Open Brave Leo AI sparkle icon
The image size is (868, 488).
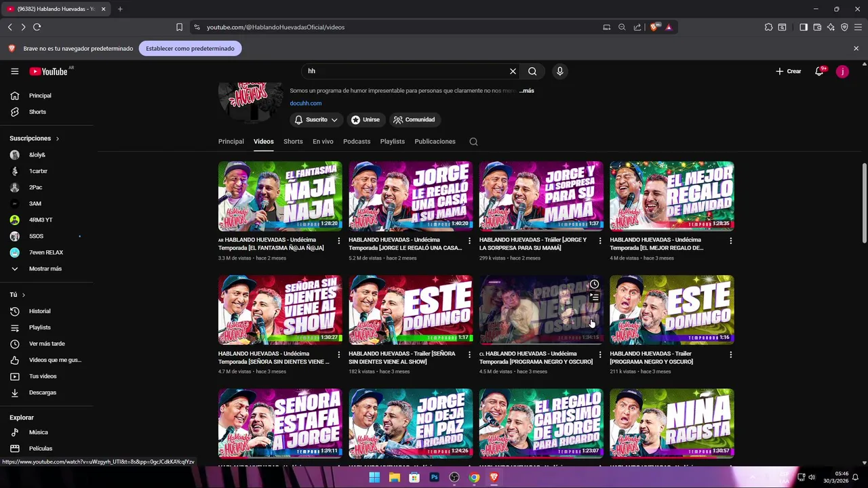[831, 27]
